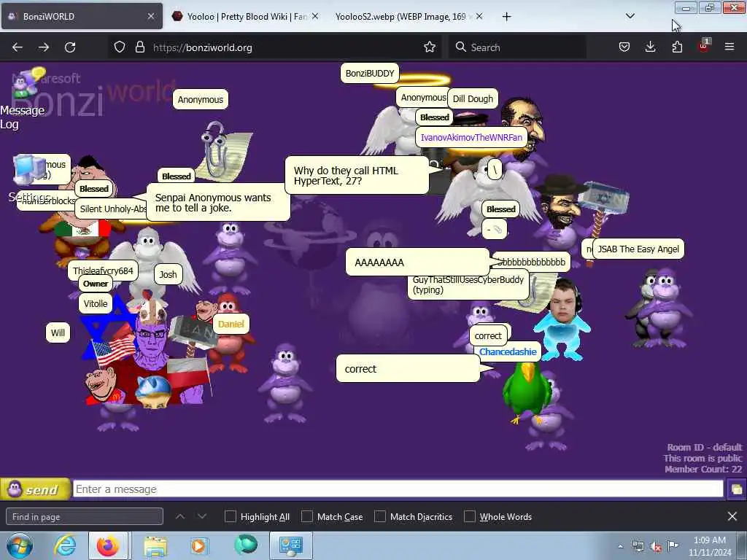The width and height of the screenshot is (747, 560).
Task: Click the HTML HyperText joke speech bubble
Action: point(357,175)
